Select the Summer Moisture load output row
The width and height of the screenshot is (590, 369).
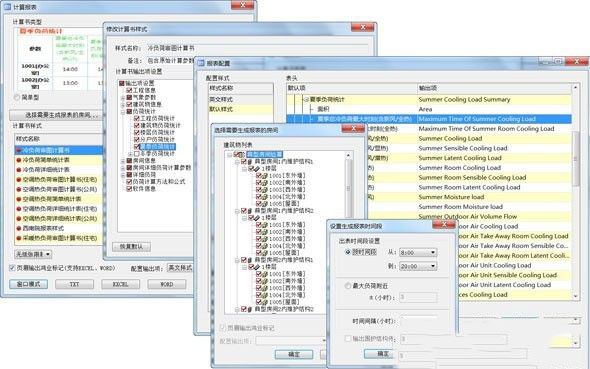tap(429, 197)
